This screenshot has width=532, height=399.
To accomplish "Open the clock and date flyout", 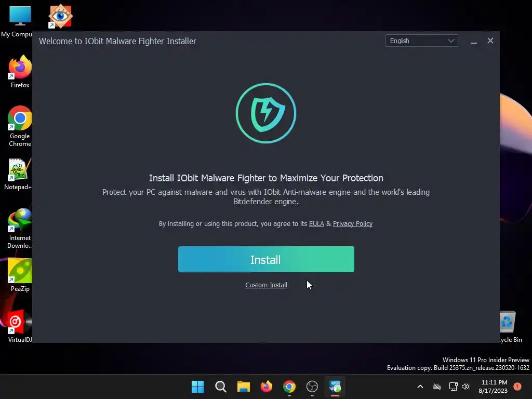I will point(493,387).
